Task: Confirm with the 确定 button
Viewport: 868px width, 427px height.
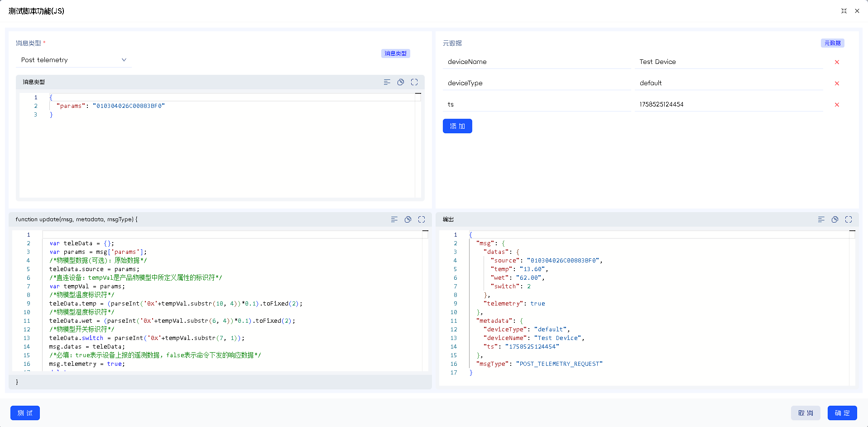Action: (x=842, y=413)
